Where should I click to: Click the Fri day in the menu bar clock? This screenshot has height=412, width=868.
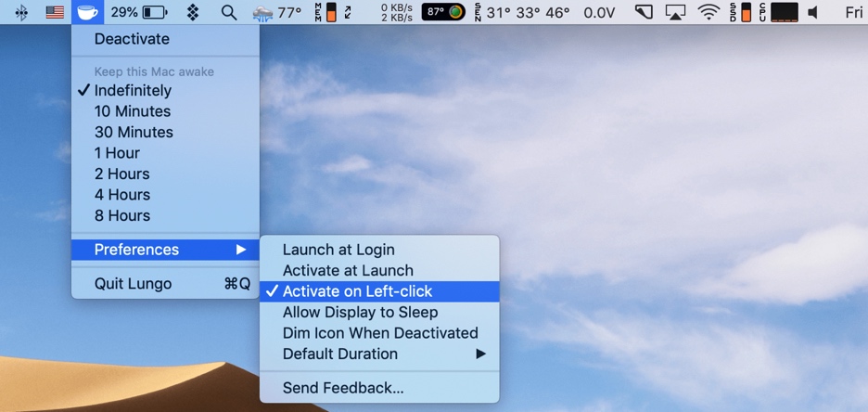pos(854,12)
